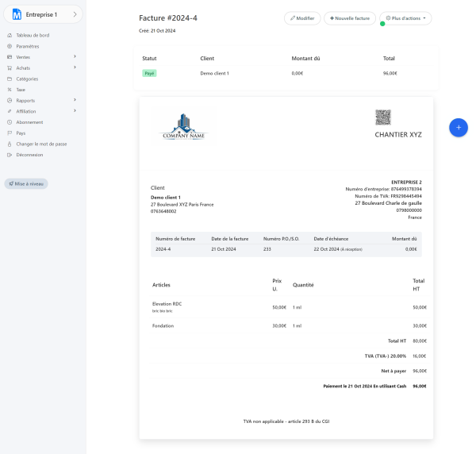Click the Abonnement clock icon
Screen dimensions: 476x454
(x=10, y=122)
